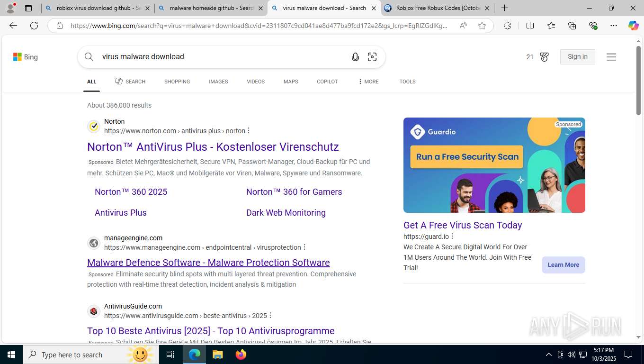Open Browser essentials heart icon
The width and height of the screenshot is (644, 364).
(593, 26)
